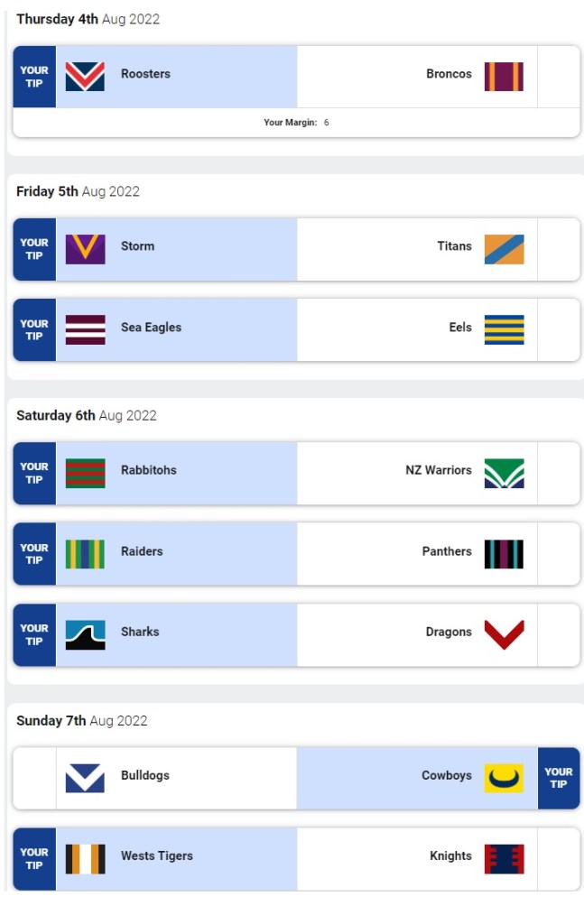Viewport: 584px width, 924px height.
Task: Select Knights as the winner
Action: [450, 856]
